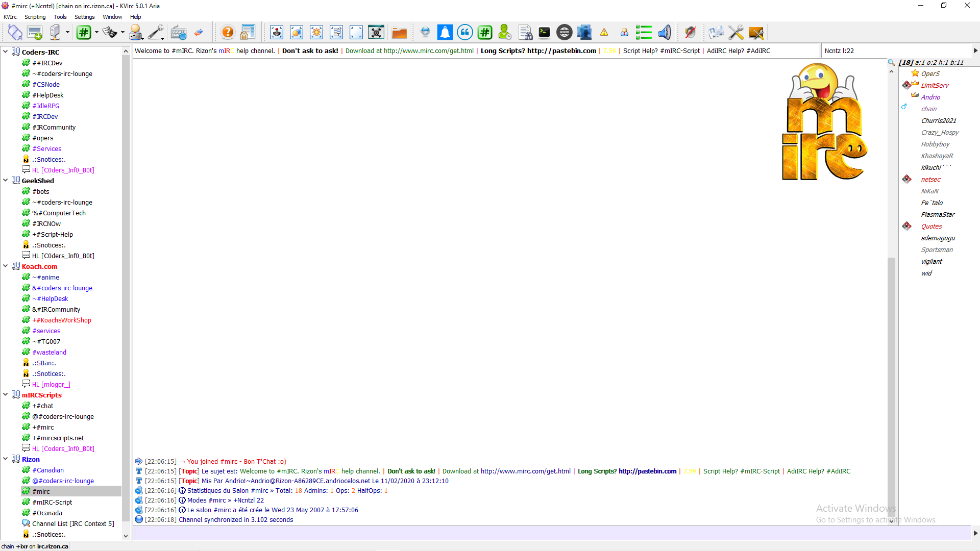Image resolution: width=980 pixels, height=551 pixels.
Task: Open the Settings menu
Action: click(84, 17)
